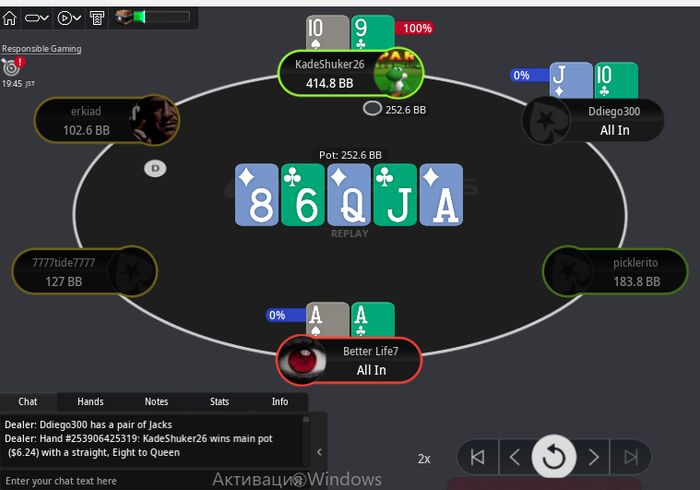Open the Responsible Gaming link
Image resolution: width=700 pixels, height=490 pixels.
point(42,49)
